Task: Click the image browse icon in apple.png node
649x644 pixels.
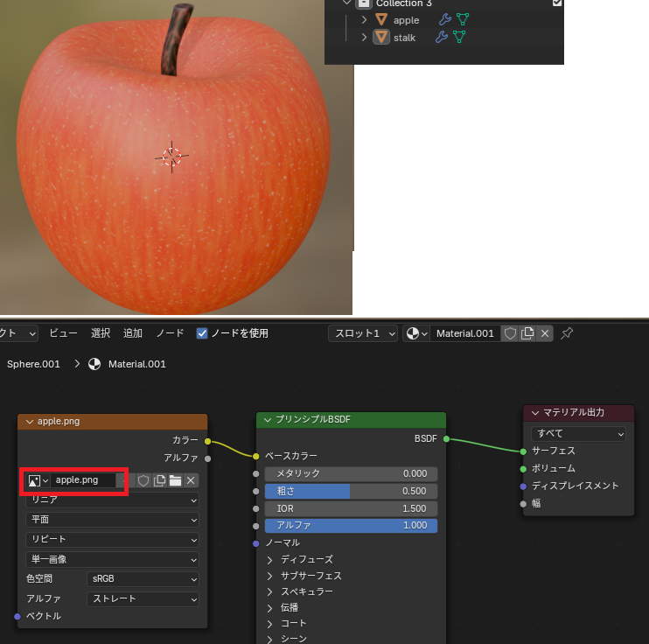Action: tap(38, 480)
